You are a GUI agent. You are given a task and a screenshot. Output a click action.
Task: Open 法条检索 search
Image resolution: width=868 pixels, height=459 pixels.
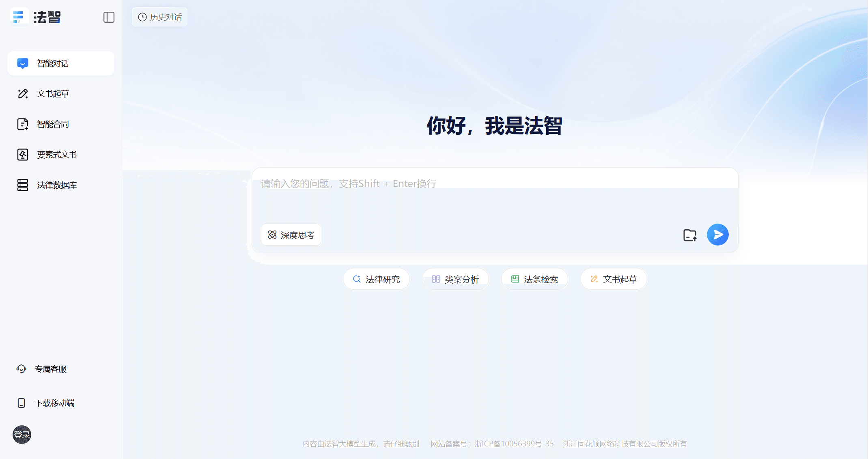pos(534,279)
